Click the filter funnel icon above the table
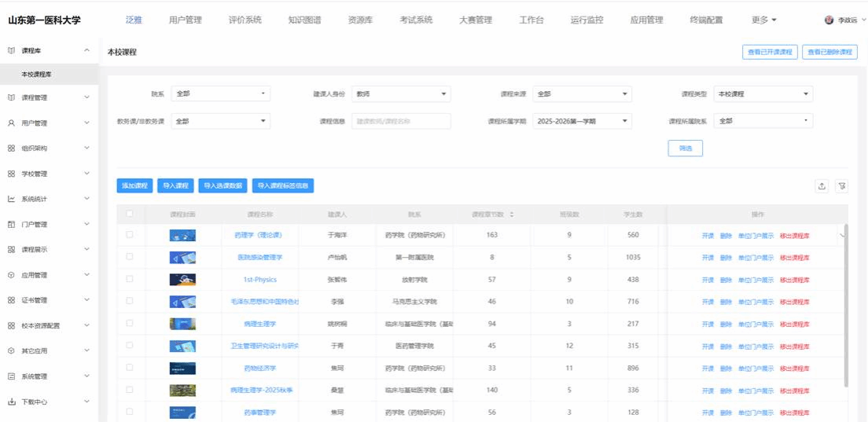 tap(842, 186)
